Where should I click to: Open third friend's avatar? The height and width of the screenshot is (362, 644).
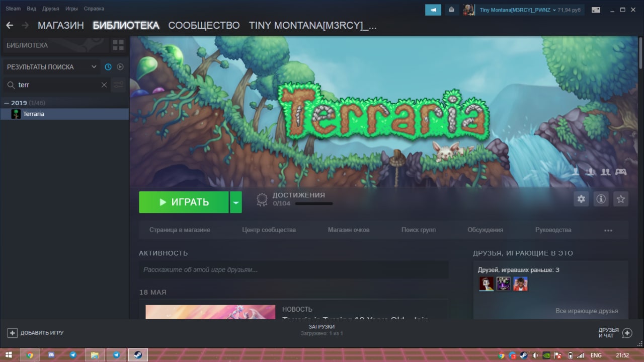(x=520, y=284)
